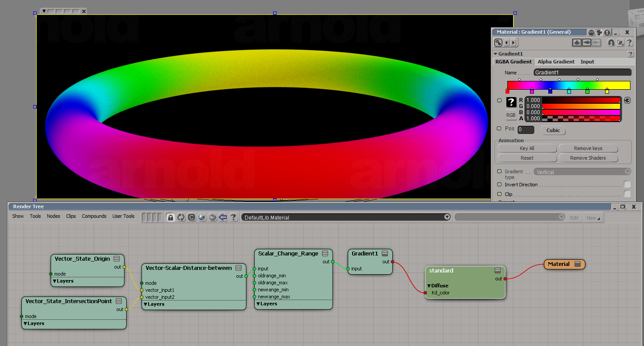
Task: Expand Layers on the Scalar_Change_Range node
Action: pyautogui.click(x=258, y=304)
